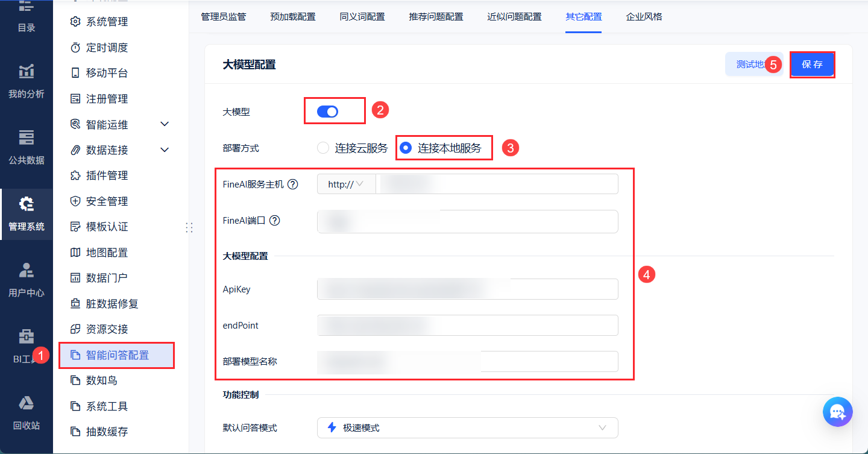The height and width of the screenshot is (454, 868).
Task: Open the http:// protocol dropdown
Action: [x=346, y=184]
